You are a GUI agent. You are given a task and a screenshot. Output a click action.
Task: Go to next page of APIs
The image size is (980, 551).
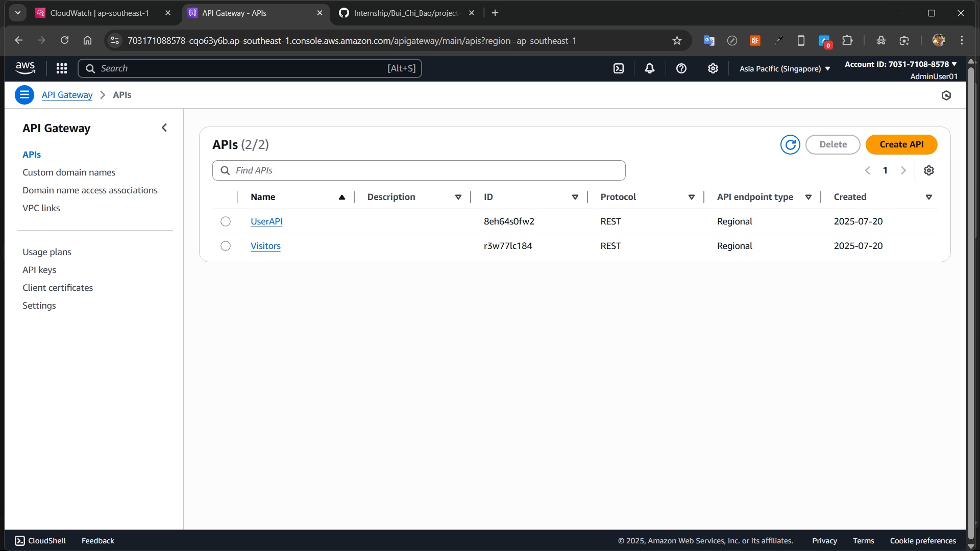click(903, 170)
